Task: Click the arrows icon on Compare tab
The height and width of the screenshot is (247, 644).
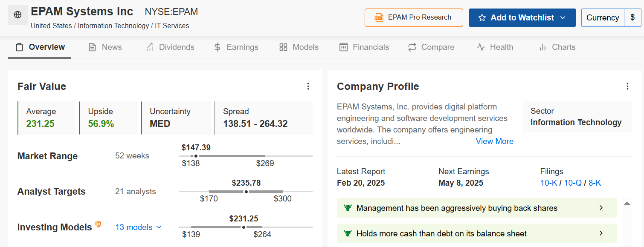Action: click(x=412, y=47)
